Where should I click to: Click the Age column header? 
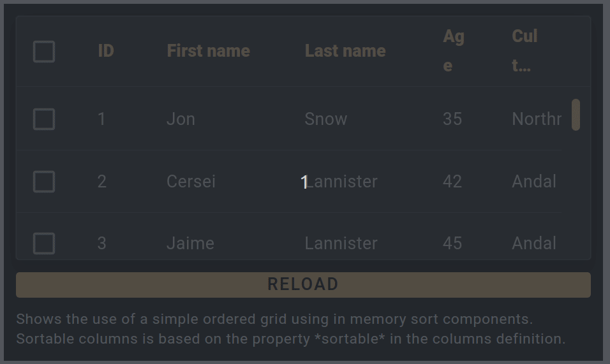click(453, 51)
